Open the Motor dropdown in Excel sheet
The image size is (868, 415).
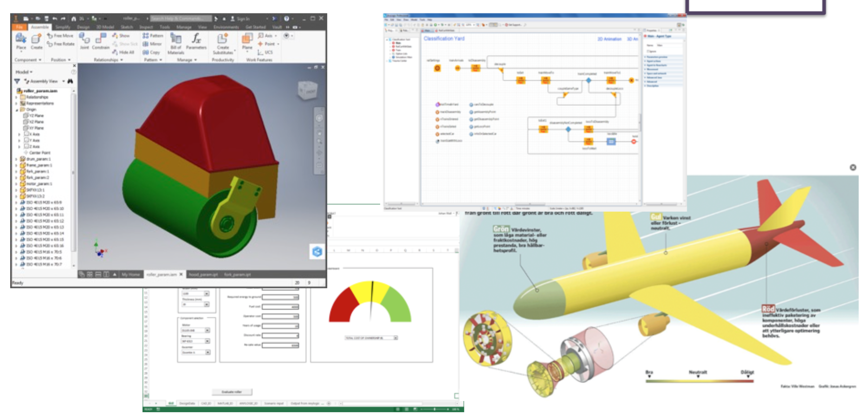pyautogui.click(x=207, y=330)
